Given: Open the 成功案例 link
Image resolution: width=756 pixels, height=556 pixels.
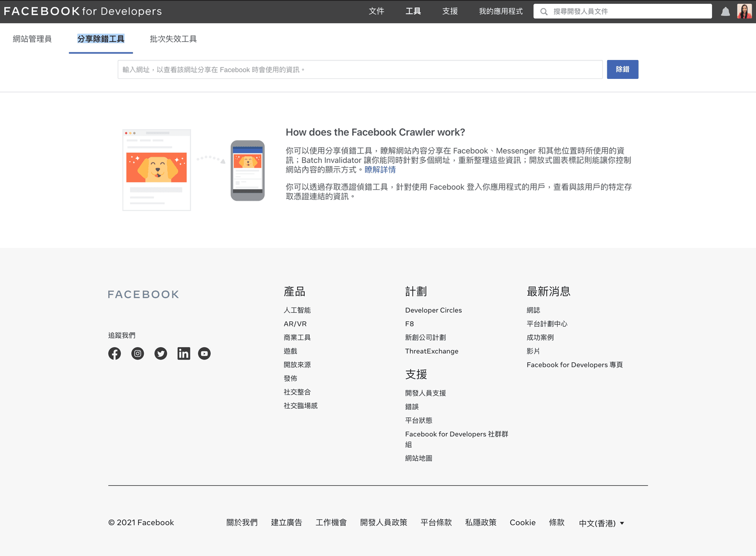Looking at the screenshot, I should click(x=540, y=338).
